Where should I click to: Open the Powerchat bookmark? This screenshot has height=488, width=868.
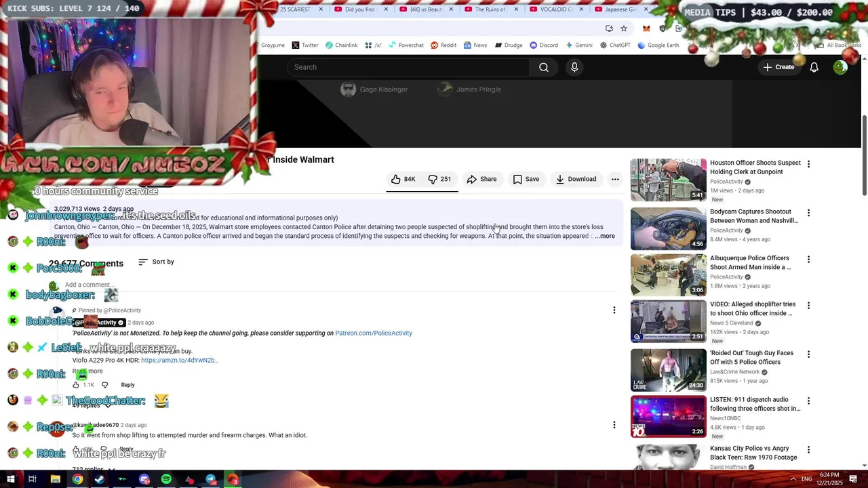coord(405,45)
